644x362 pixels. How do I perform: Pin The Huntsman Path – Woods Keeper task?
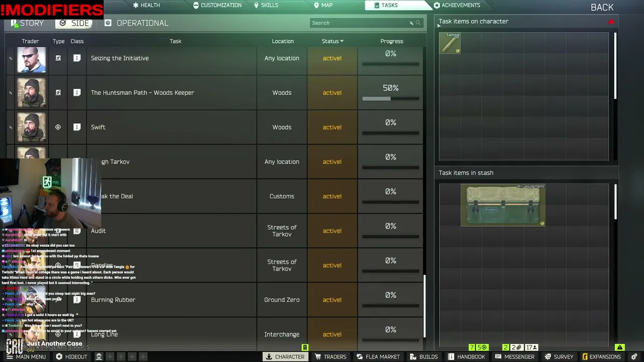[x=11, y=93]
